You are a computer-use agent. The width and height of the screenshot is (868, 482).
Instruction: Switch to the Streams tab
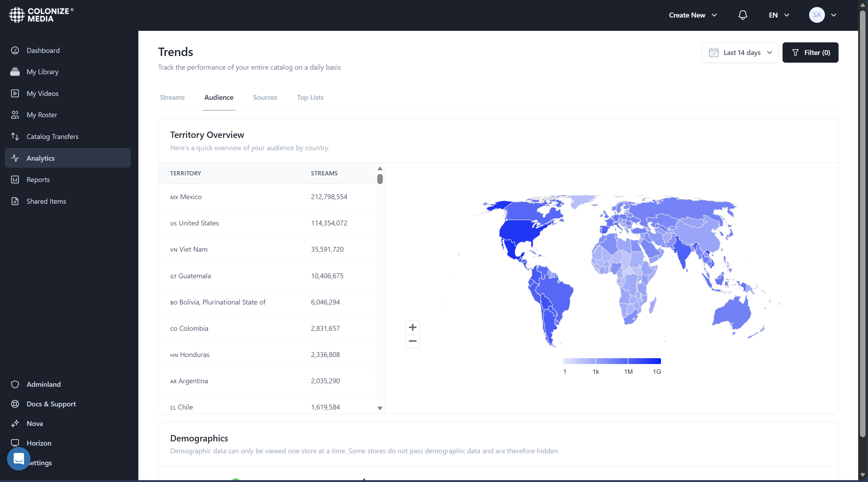pos(172,97)
